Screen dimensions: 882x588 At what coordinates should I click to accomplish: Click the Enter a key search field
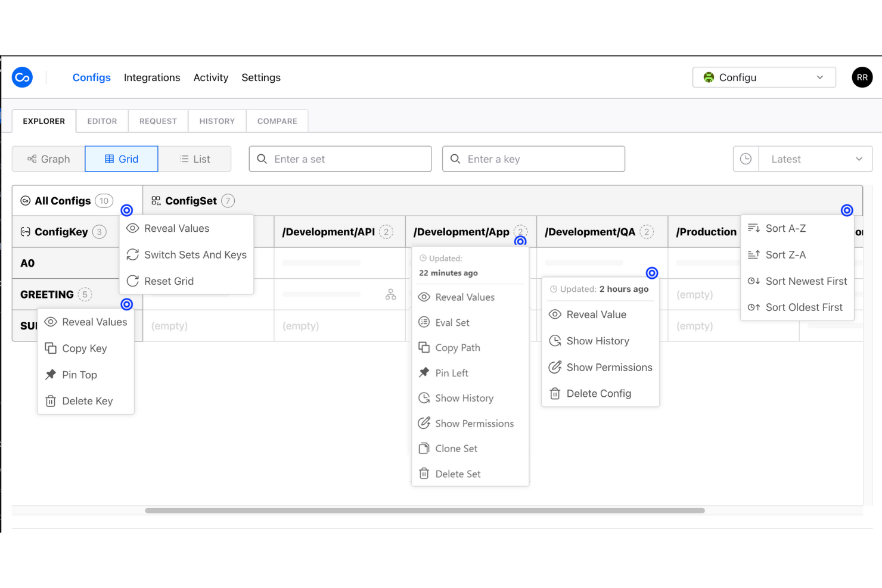[533, 158]
